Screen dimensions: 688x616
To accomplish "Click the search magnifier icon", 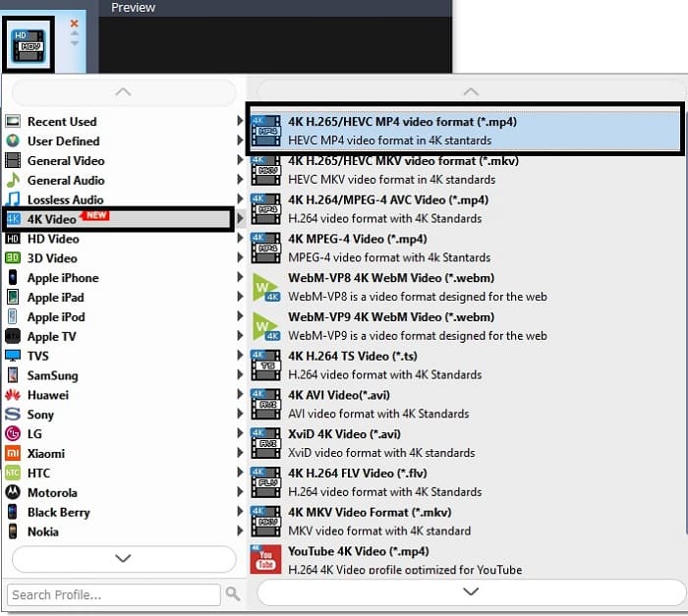I will point(233,594).
